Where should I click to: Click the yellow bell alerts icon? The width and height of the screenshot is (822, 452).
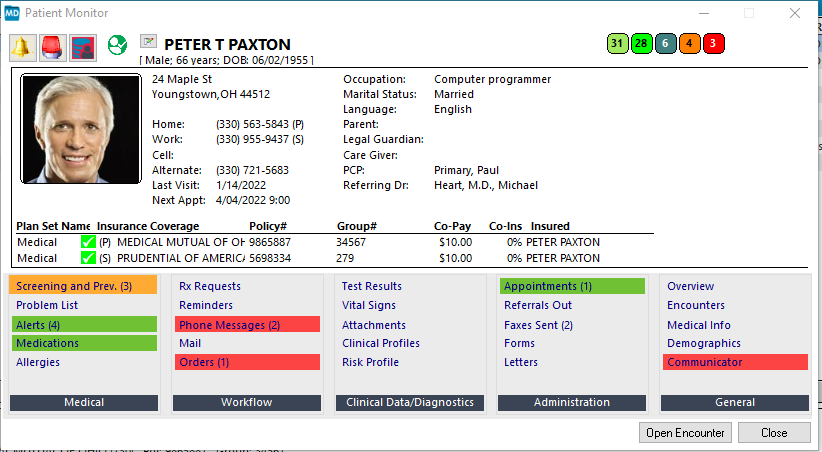[23, 47]
